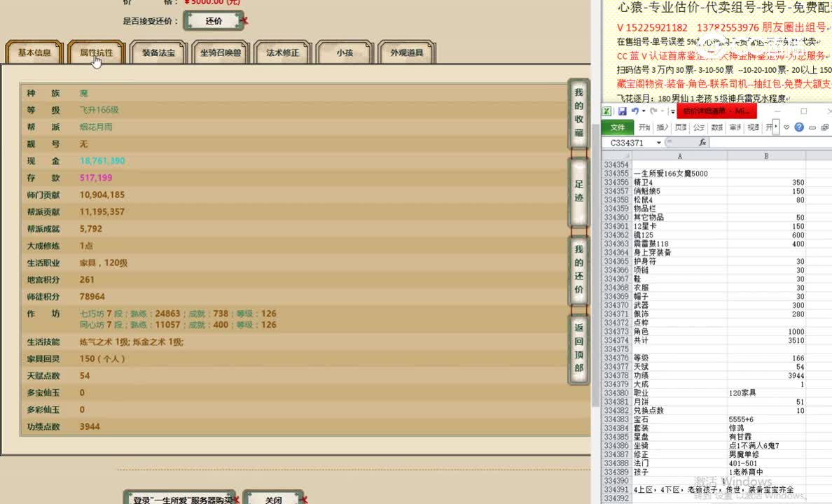Open the 文件 menu in Excel

(617, 127)
